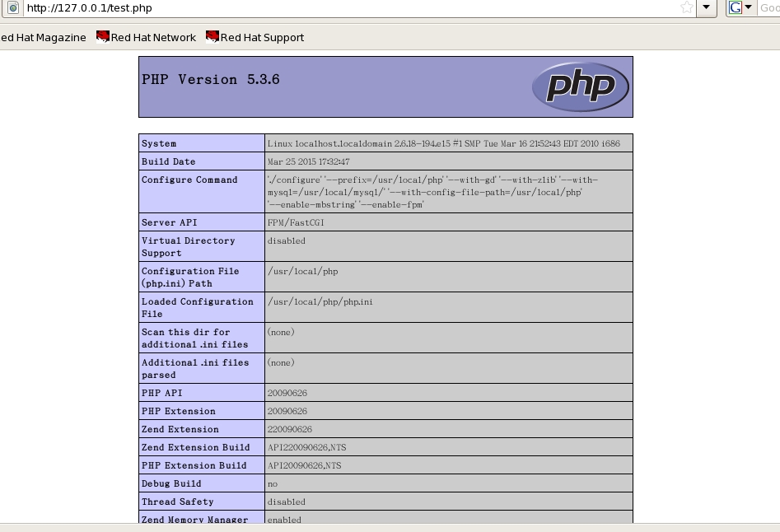The width and height of the screenshot is (780, 532).
Task: Click the Mar 25 2015 17:32:47 value
Action: [308, 161]
